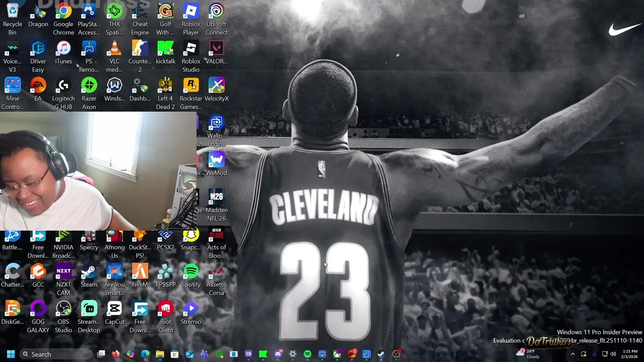Viewport: 644px width, 362px height.
Task: Launch Roblox Studio from the desktop
Action: click(x=191, y=56)
